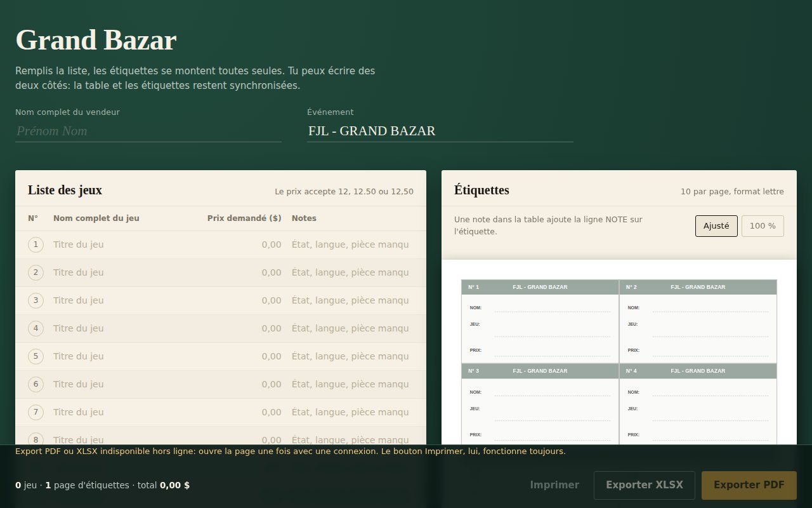The width and height of the screenshot is (812, 508).
Task: Click the Liste des jeux heading
Action: point(65,190)
